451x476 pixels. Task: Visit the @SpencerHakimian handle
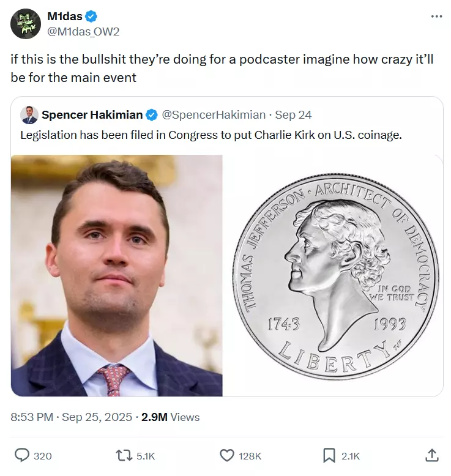click(x=214, y=115)
